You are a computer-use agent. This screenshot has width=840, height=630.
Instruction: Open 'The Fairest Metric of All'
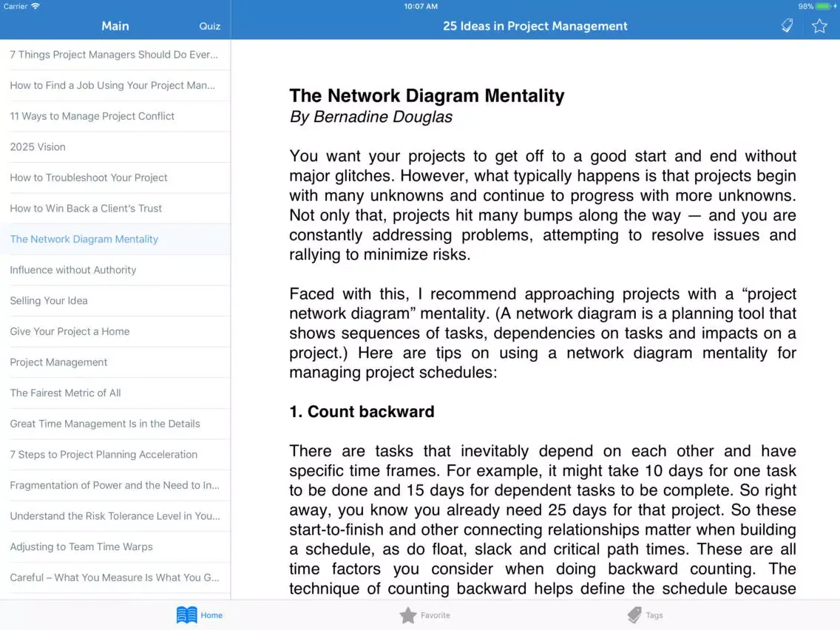tap(115, 393)
